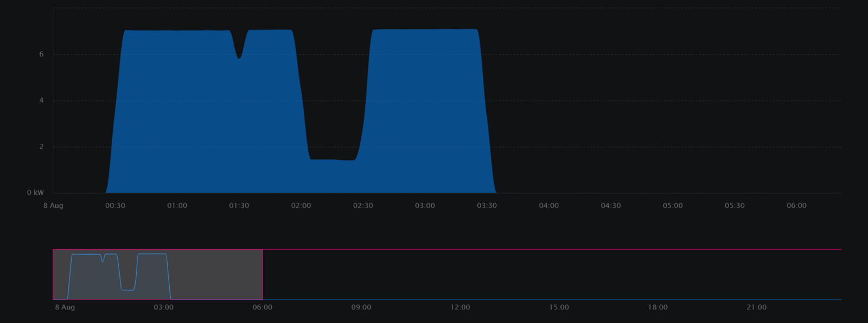The width and height of the screenshot is (868, 323).
Task: Click the 02:00 time axis label
Action: (x=301, y=206)
